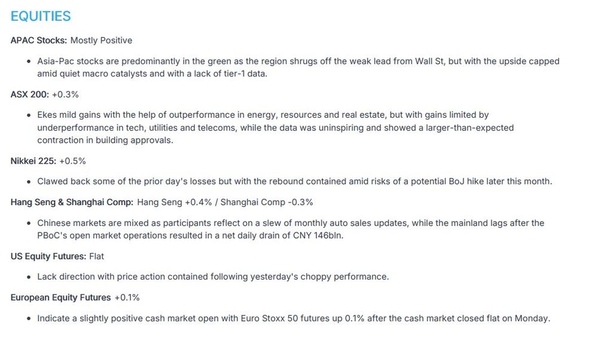598x364 pixels.
Task: Click the ASX 200 heading
Action: click(30, 94)
